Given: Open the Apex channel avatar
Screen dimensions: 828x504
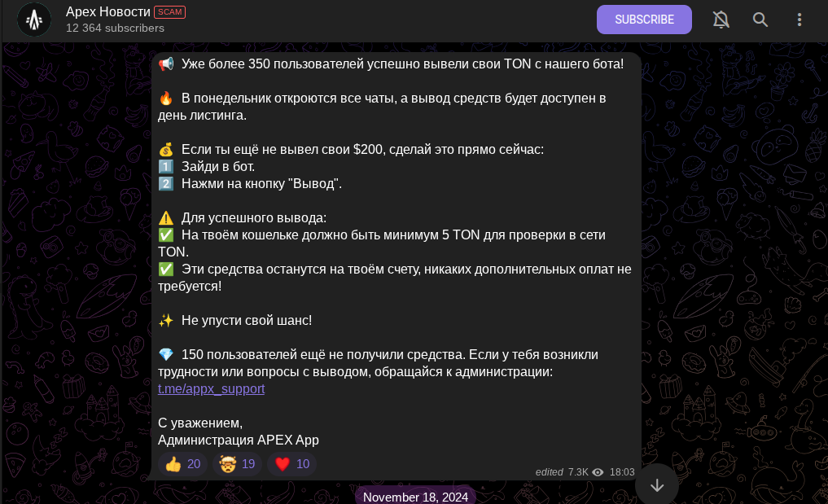Looking at the screenshot, I should [34, 20].
